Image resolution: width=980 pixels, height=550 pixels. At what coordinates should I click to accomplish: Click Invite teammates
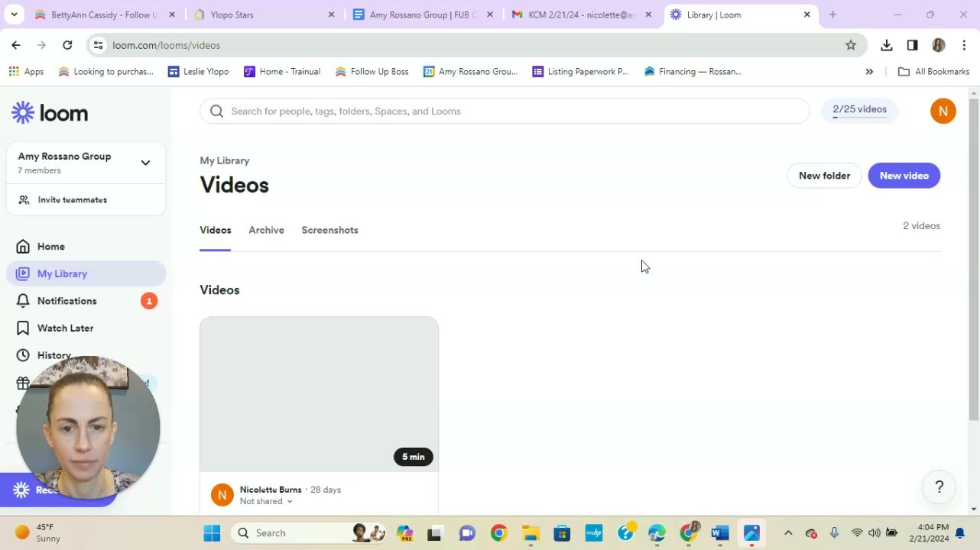[x=72, y=200]
